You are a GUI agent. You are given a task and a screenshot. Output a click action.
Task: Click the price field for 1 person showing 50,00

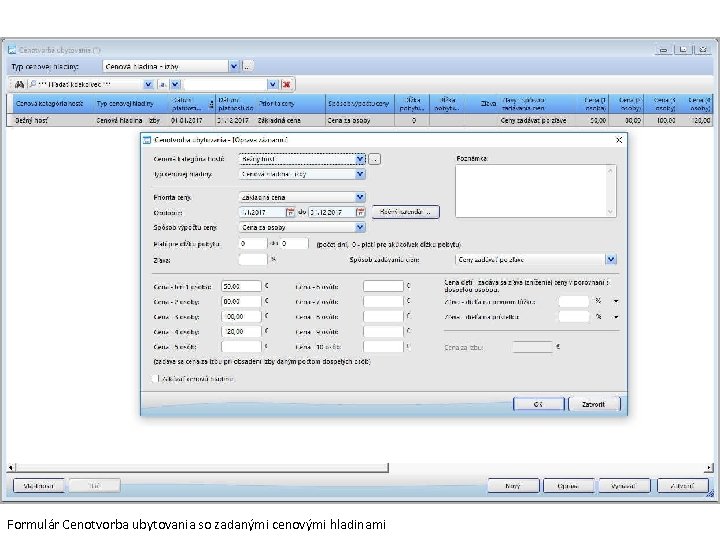click(x=241, y=286)
